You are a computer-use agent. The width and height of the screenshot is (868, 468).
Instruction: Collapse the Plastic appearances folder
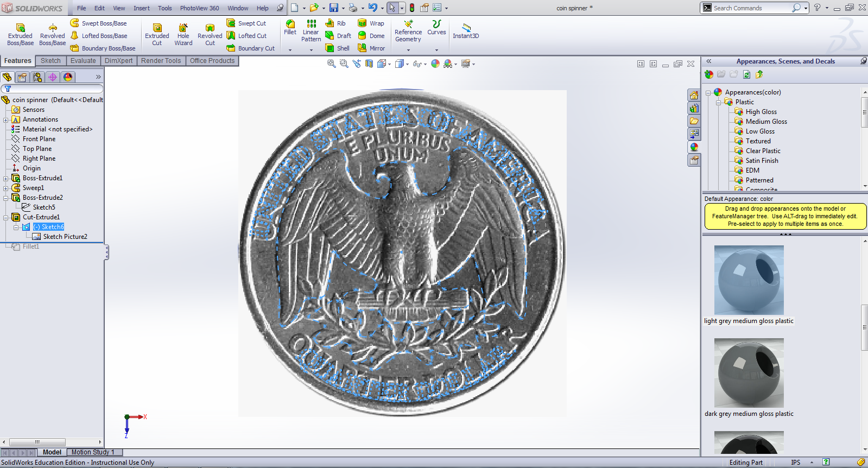(x=718, y=102)
